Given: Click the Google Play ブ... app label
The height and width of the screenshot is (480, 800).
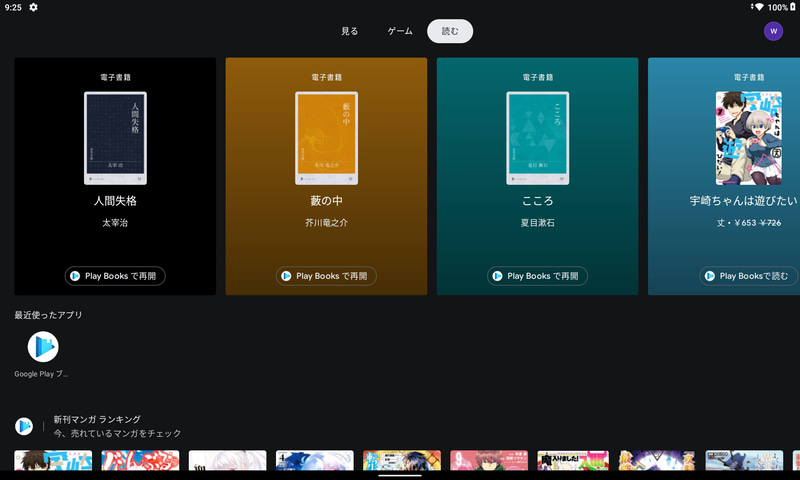Looking at the screenshot, I should 41,374.
